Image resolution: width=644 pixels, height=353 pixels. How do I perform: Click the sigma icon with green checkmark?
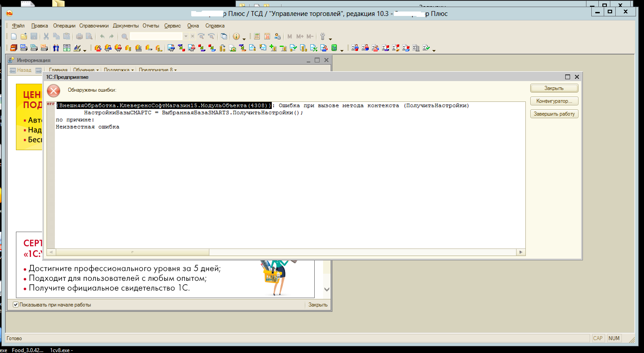point(426,48)
